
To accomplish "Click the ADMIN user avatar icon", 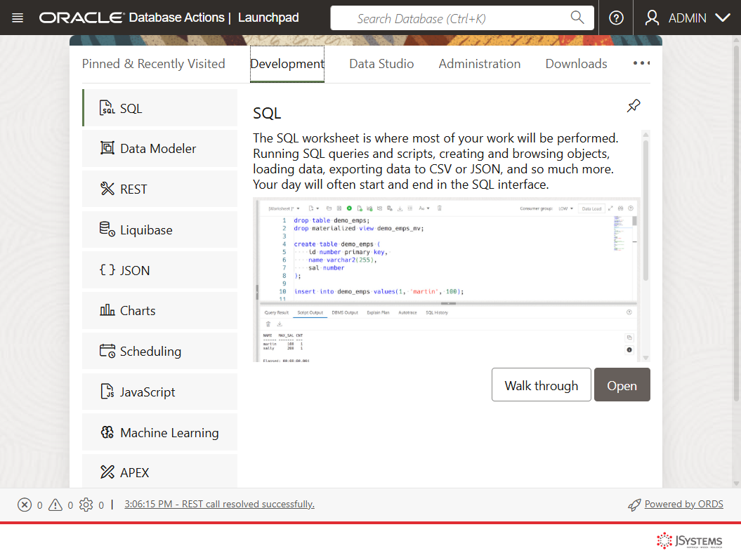I will [x=653, y=18].
